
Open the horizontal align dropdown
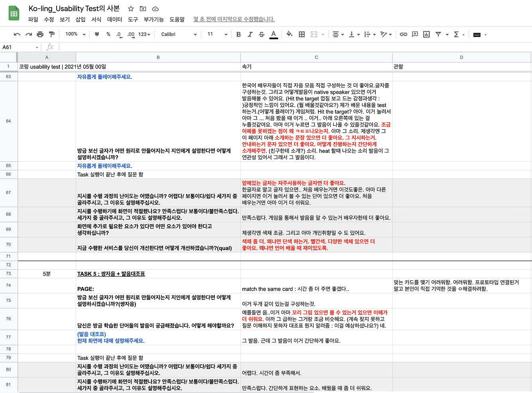tap(338, 35)
